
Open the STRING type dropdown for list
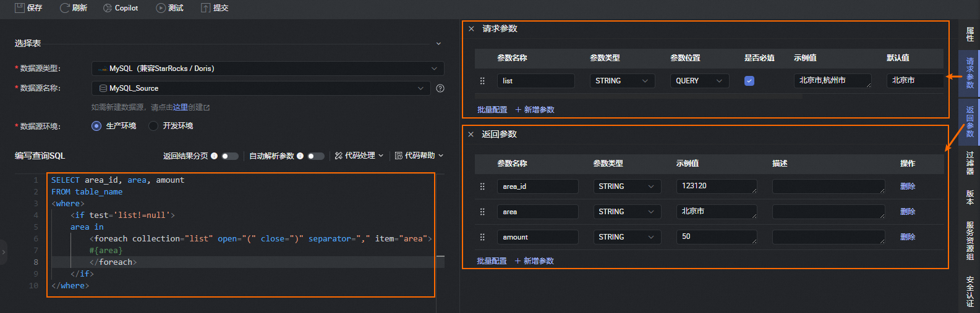623,81
